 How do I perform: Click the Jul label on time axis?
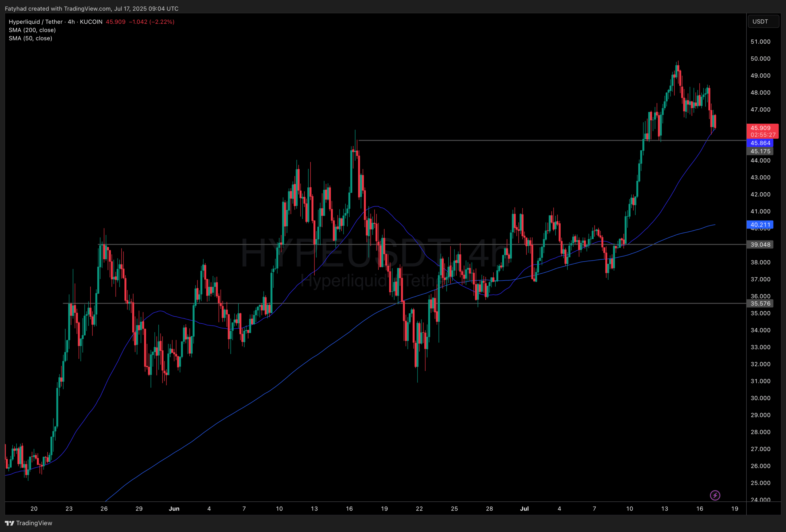point(524,508)
